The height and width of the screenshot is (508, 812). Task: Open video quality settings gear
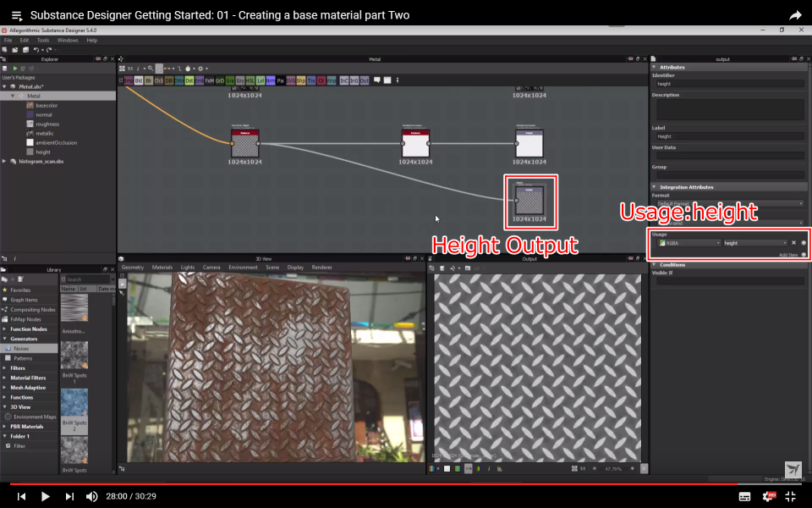(769, 497)
